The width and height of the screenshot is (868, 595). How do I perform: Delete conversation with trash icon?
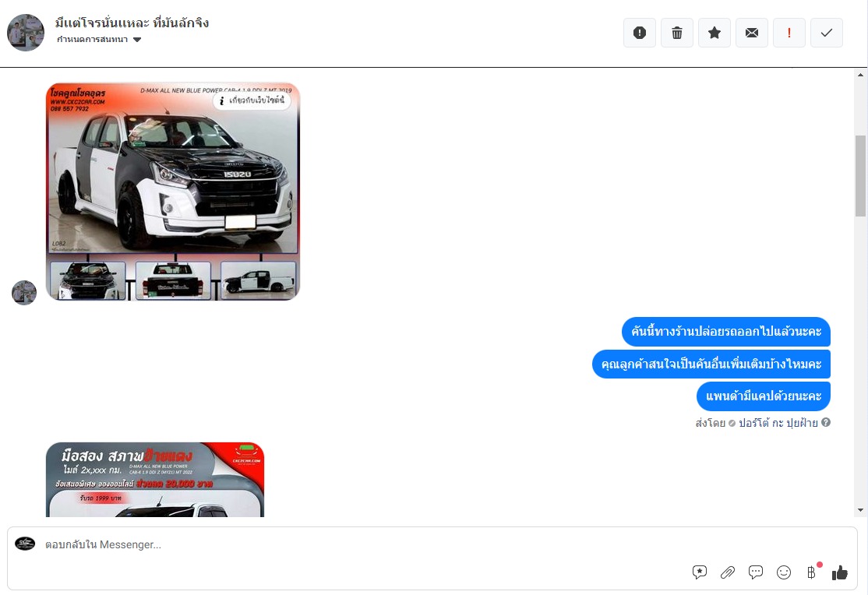pyautogui.click(x=677, y=33)
